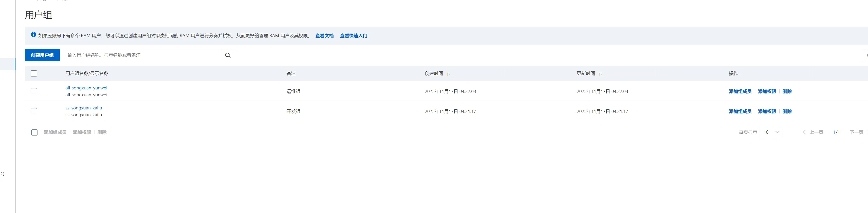Check the sz-songxuan-kaifa row checkbox
Image resolution: width=868 pixels, height=213 pixels.
(34, 111)
